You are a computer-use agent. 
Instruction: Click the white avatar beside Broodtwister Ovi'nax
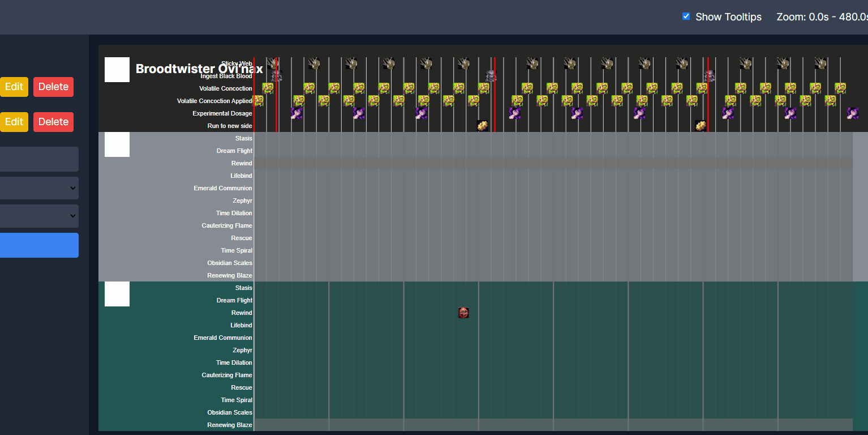click(x=117, y=70)
